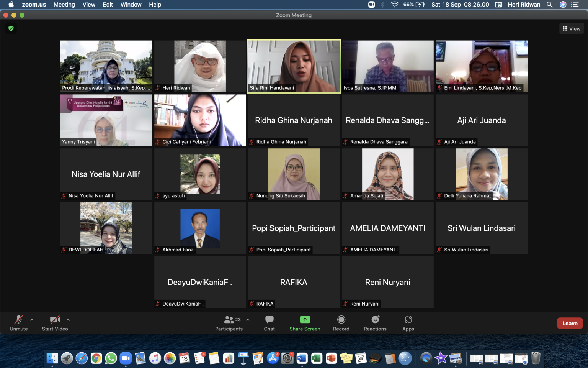Click the DEWI DOLIFAH name label
Image resolution: width=588 pixels, height=368 pixels.
point(86,250)
